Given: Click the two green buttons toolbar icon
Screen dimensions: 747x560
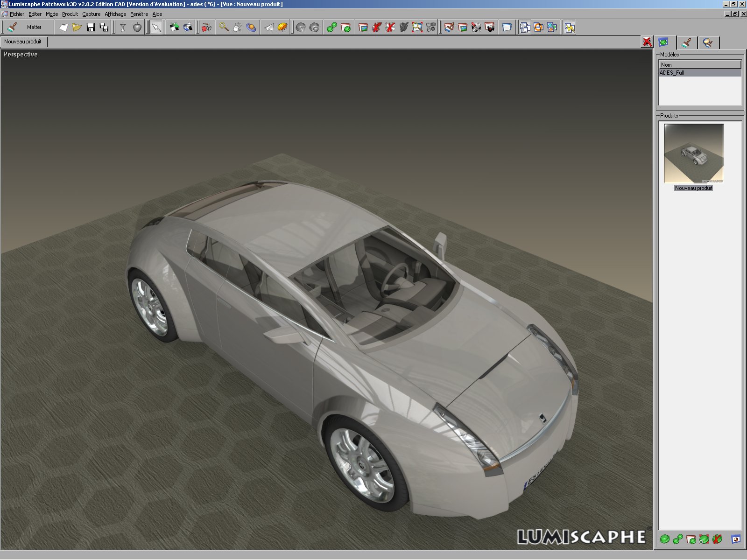Looking at the screenshot, I should click(332, 27).
